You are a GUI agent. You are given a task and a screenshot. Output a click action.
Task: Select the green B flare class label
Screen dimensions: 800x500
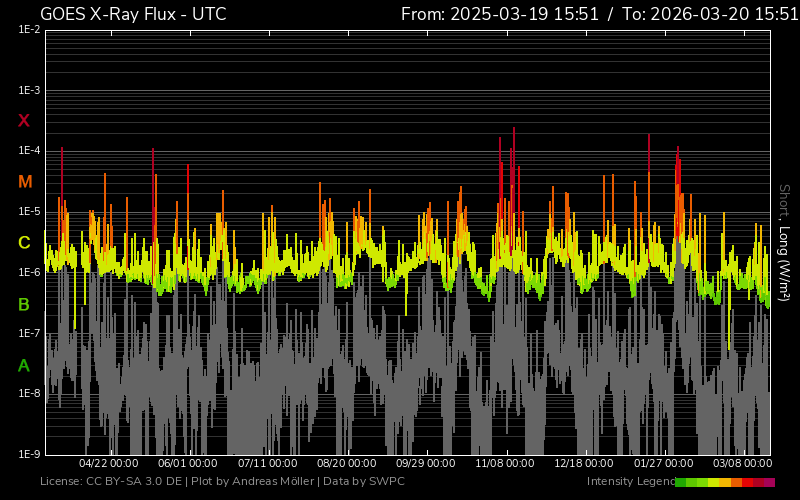coord(24,304)
